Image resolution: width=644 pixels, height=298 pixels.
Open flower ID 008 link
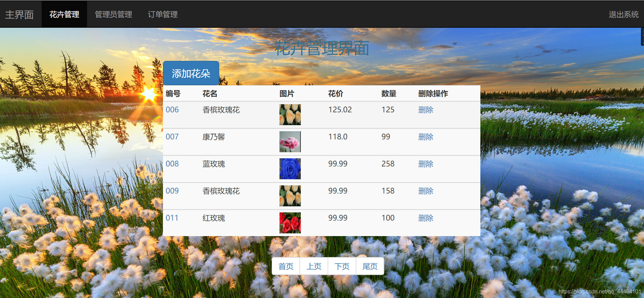point(172,164)
